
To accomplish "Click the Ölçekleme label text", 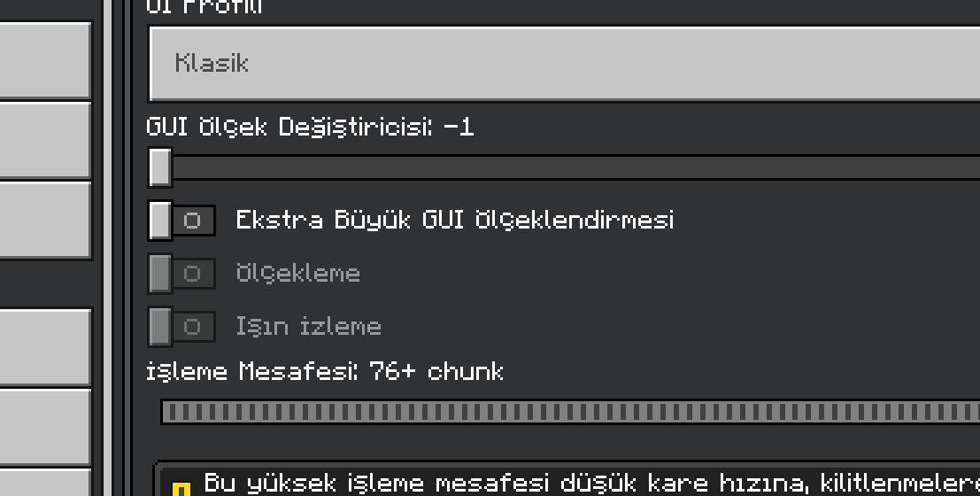I will [x=298, y=274].
